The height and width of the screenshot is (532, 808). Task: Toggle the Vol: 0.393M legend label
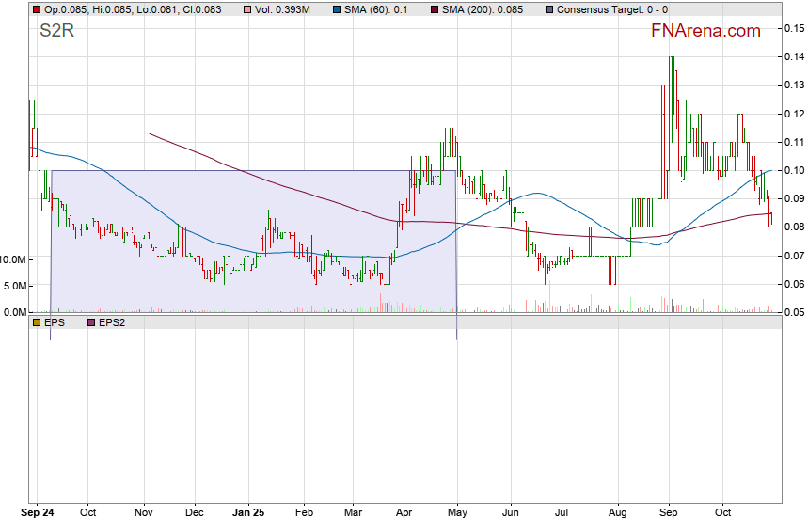[x=286, y=9]
